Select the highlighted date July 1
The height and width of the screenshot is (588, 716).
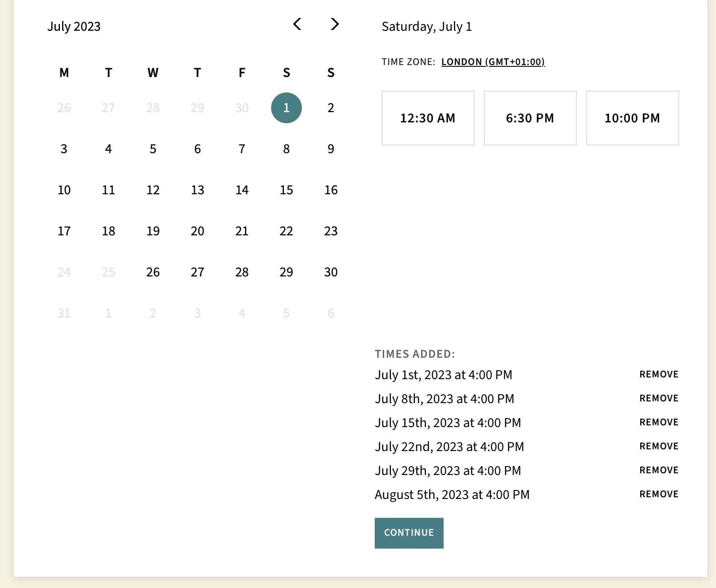coord(286,108)
